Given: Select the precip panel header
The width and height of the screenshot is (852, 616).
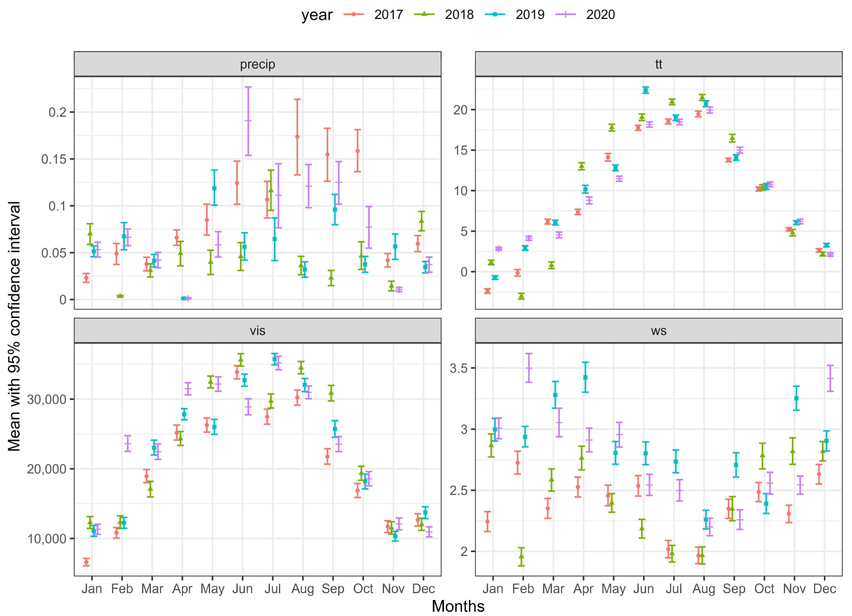Looking at the screenshot, I should click(x=257, y=64).
